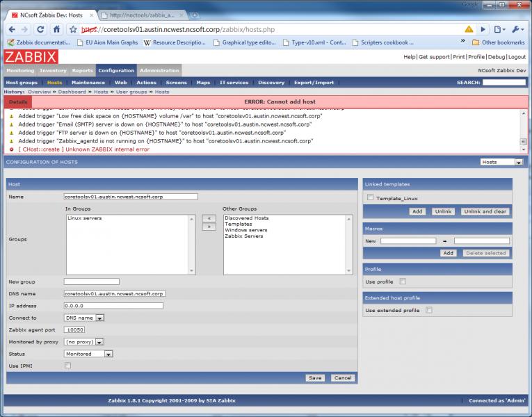Click the ZABBIX logo
Screen dimensions: 532x417
click(x=31, y=56)
